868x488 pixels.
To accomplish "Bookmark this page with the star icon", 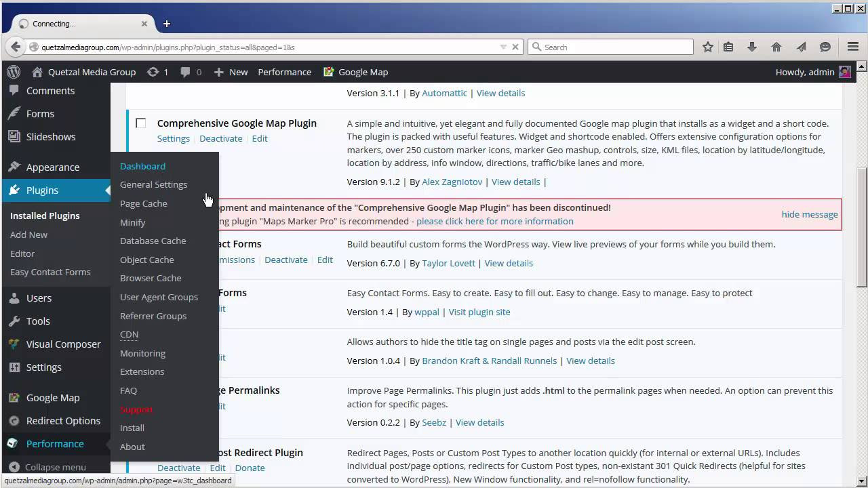I will (708, 47).
